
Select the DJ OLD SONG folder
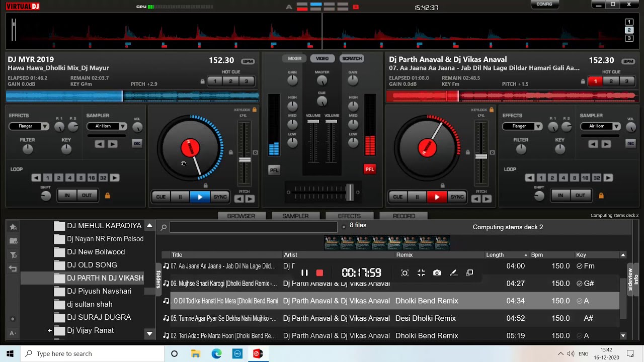click(x=92, y=265)
